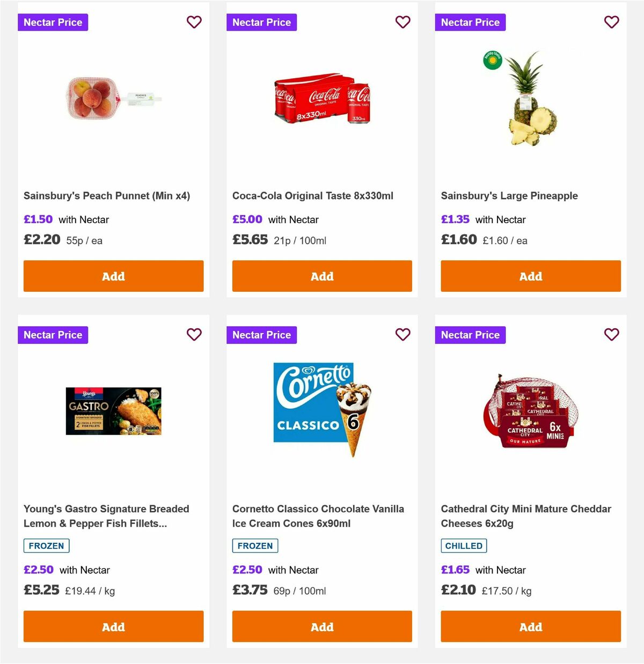Screen dimensions: 644x664
Task: Favourite the Cathedral City Mini Cheeses
Action: pyautogui.click(x=611, y=335)
